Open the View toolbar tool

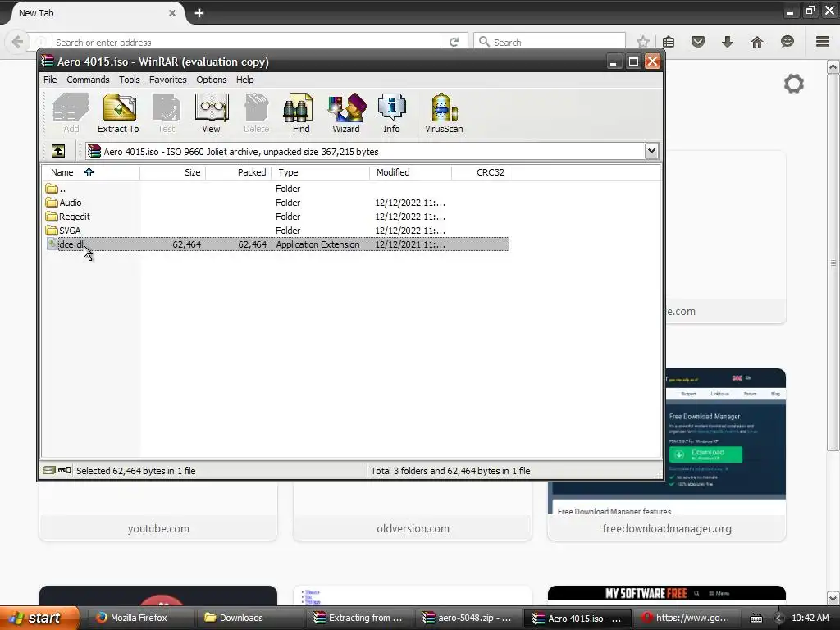coord(211,113)
